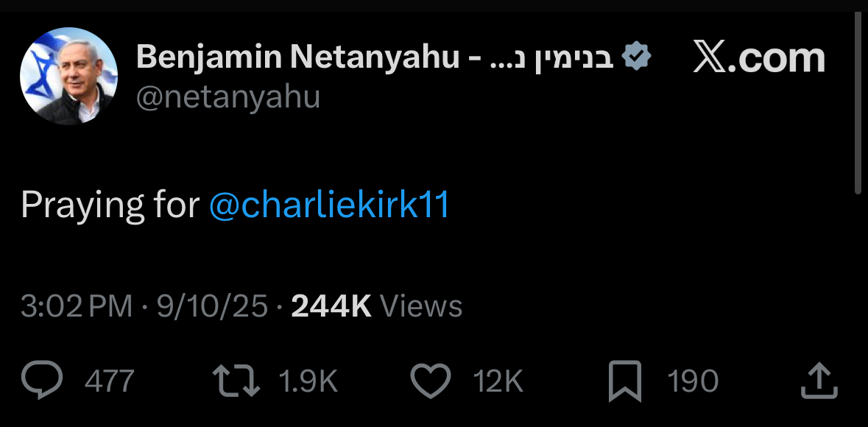Click the 12K likes count
The image size is (868, 427).
(x=498, y=381)
